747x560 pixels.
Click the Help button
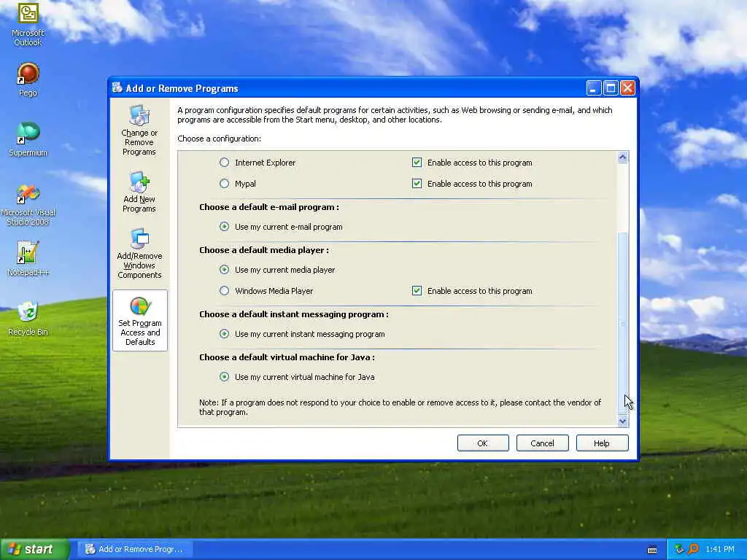[602, 443]
